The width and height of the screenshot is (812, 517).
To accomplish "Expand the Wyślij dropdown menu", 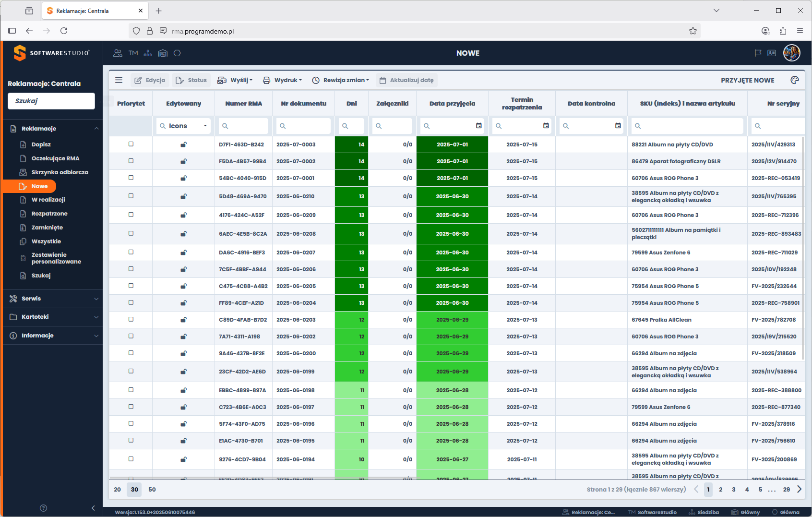I will [235, 80].
